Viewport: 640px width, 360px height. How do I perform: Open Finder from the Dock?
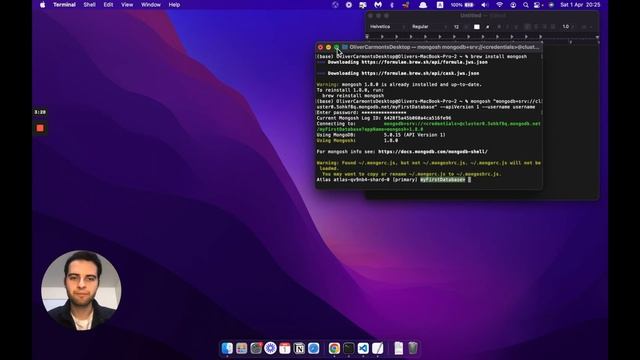[x=227, y=348]
